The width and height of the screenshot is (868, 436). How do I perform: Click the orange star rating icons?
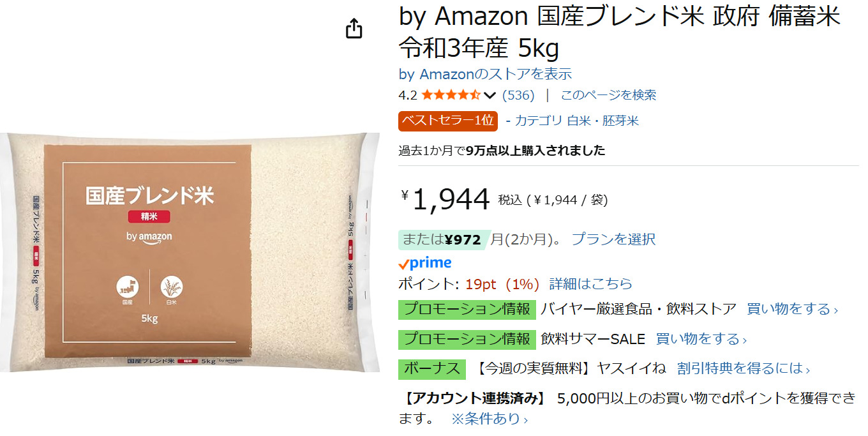(x=451, y=96)
